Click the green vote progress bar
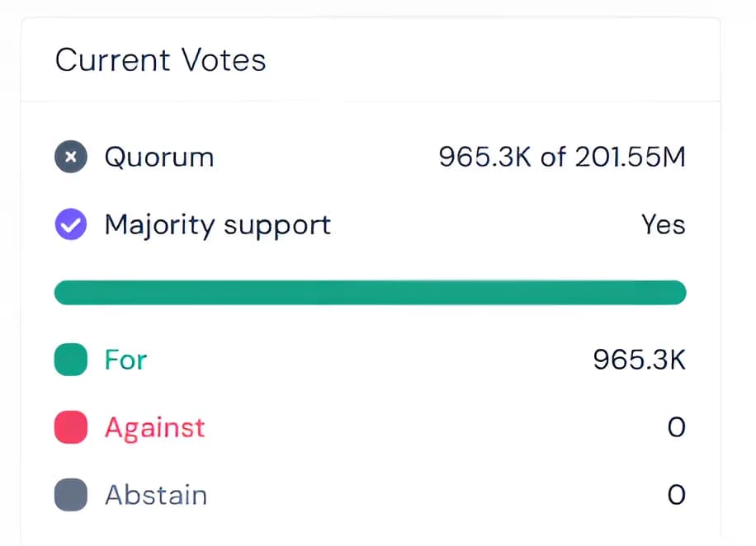The image size is (756, 546). point(370,293)
